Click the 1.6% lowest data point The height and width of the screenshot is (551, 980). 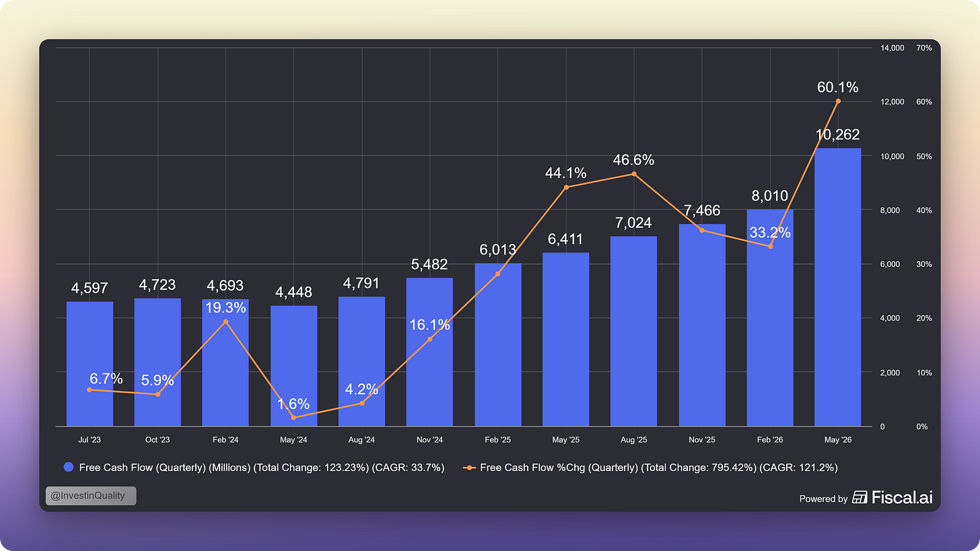tap(294, 418)
